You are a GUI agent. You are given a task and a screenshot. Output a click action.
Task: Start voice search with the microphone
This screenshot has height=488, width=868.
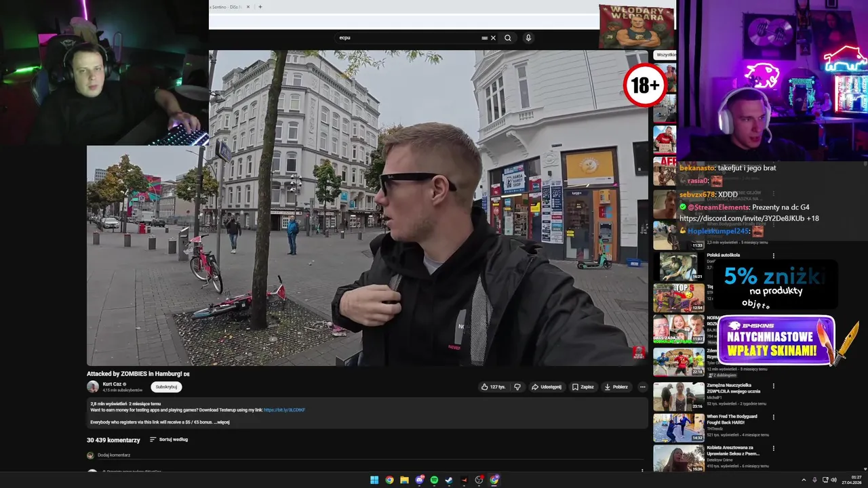pyautogui.click(x=528, y=38)
